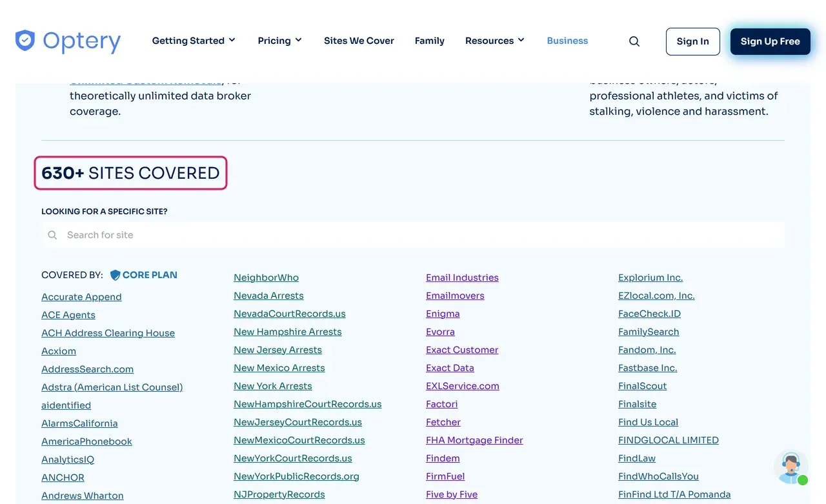Open the Exact Customer link

point(462,350)
